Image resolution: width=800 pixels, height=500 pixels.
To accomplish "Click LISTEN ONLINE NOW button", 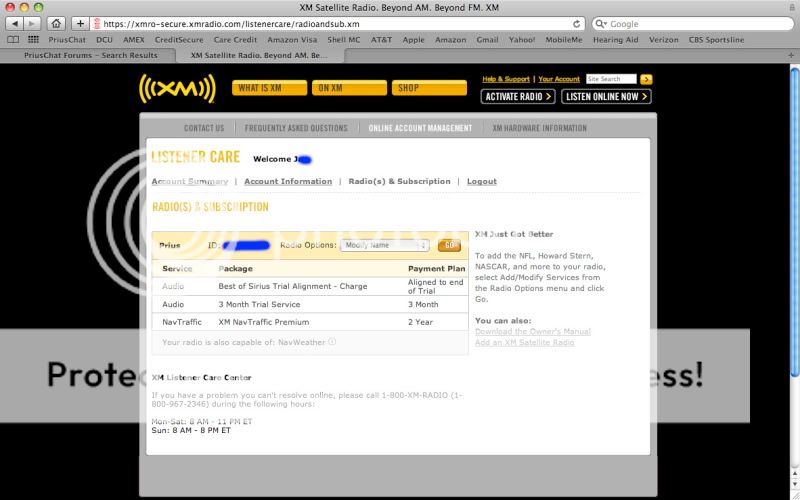I will coord(606,96).
